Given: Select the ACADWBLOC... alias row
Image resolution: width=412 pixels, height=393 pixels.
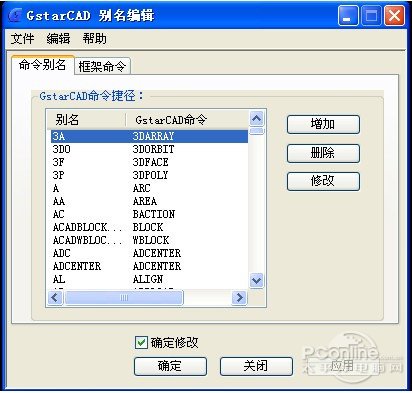Looking at the screenshot, I should pos(149,240).
